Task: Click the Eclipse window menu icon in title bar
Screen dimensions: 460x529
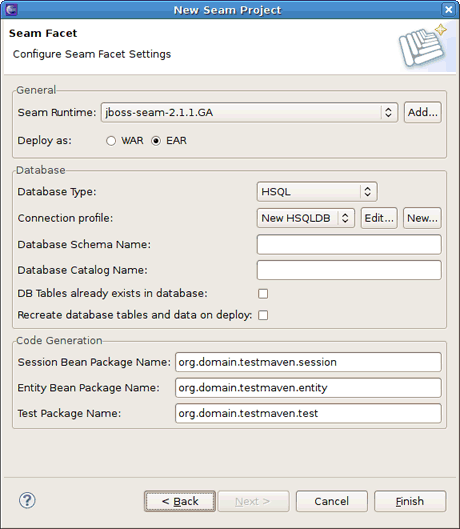Action: [11, 9]
